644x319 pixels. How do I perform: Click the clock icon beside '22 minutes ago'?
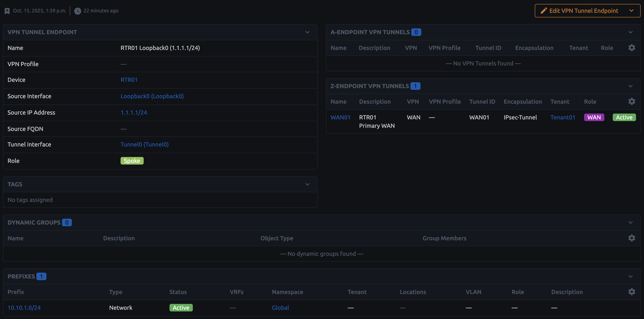pos(78,11)
